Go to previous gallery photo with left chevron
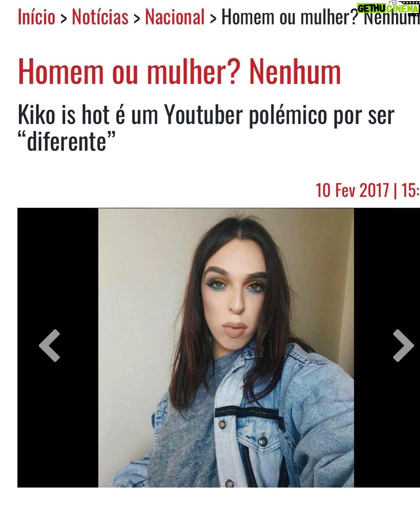 coord(49,345)
